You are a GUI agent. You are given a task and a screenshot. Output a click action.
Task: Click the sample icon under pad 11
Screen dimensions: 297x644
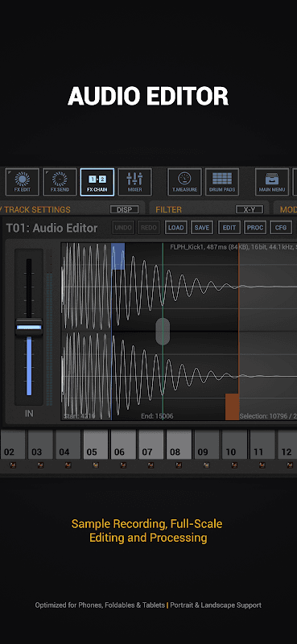(x=262, y=465)
